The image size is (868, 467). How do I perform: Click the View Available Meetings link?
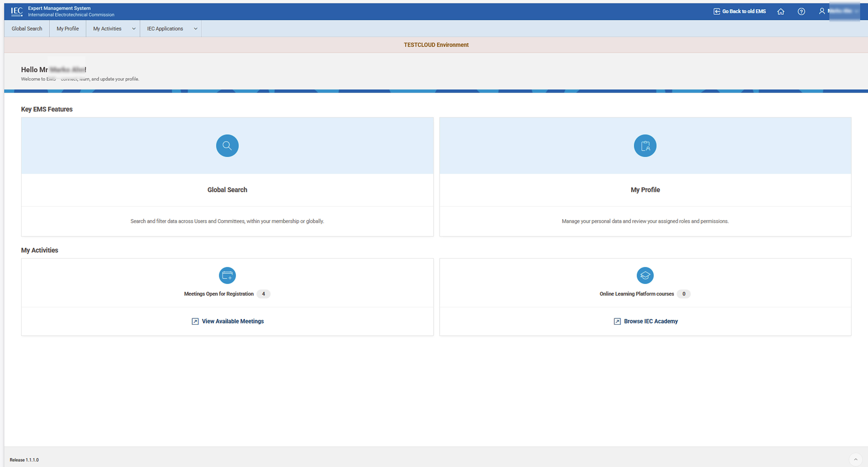(x=233, y=321)
